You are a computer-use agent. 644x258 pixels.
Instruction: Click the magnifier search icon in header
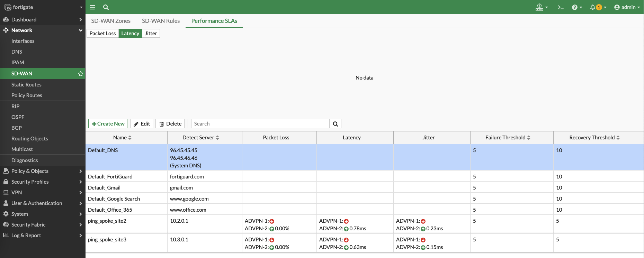click(x=106, y=7)
